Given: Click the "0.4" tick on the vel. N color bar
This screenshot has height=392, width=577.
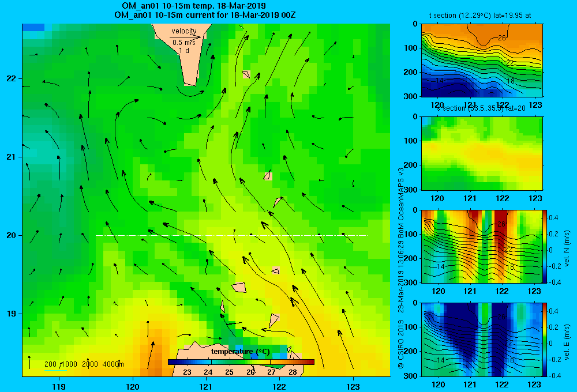Looking at the screenshot, I should coord(553,218).
